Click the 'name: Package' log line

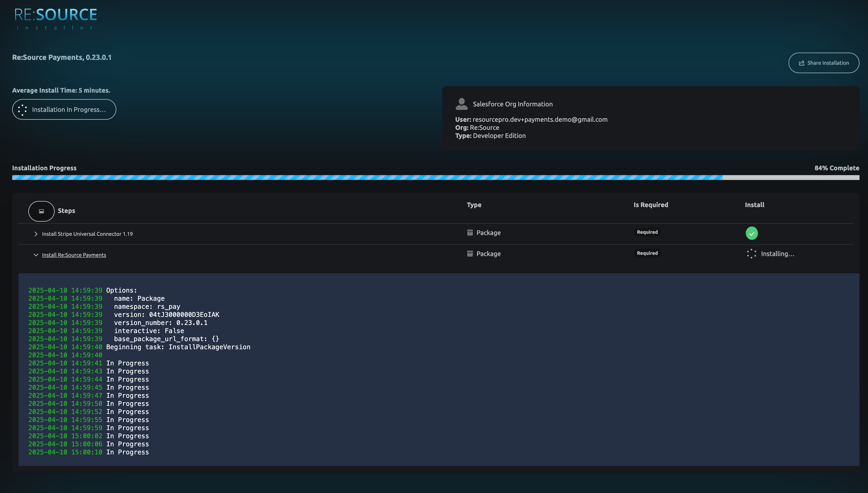96,298
